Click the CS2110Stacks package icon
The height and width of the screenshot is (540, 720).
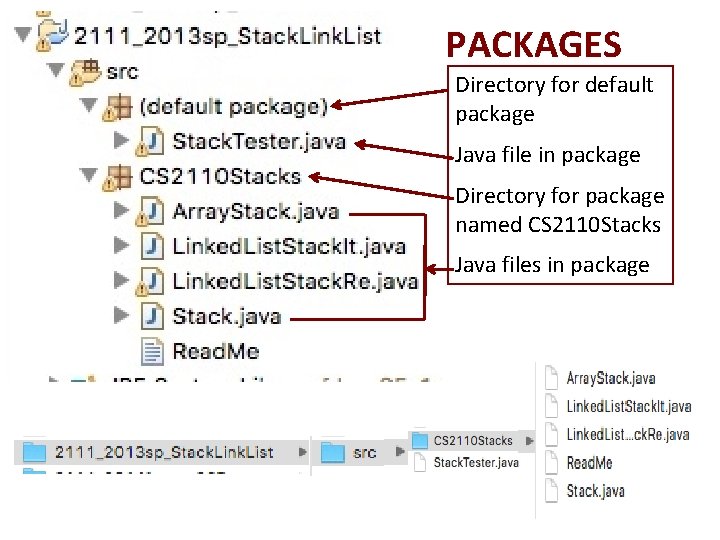click(x=119, y=177)
